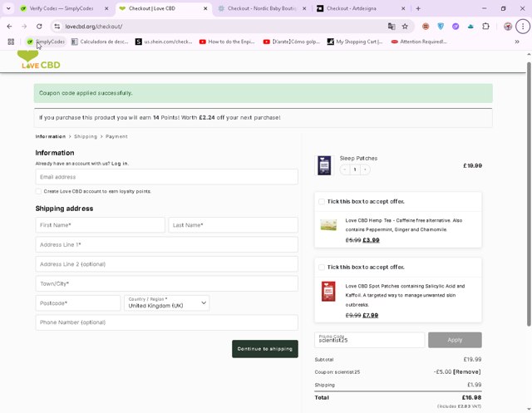Open the profile avatar icon

click(x=508, y=26)
